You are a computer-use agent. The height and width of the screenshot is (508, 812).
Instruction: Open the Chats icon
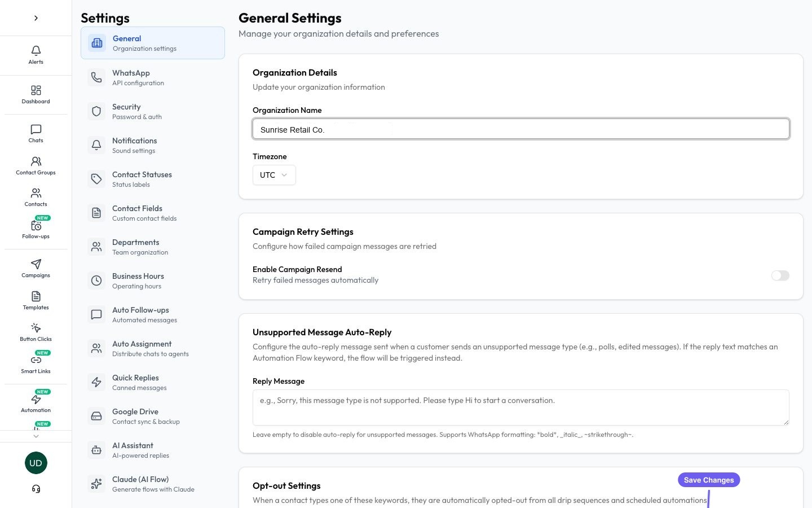[x=36, y=129]
